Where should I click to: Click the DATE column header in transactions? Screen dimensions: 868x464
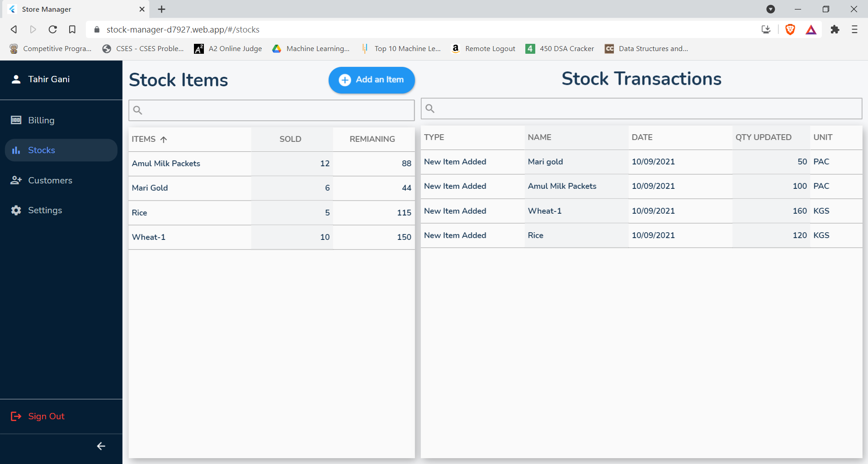tap(642, 137)
